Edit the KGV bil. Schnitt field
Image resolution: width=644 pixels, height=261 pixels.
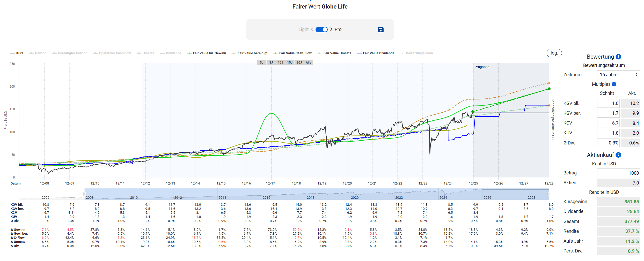(608, 103)
